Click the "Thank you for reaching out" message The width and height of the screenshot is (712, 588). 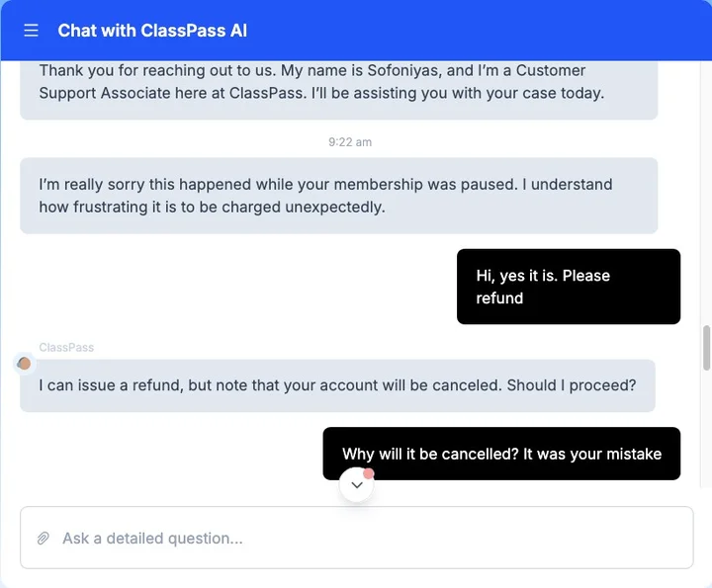click(338, 82)
